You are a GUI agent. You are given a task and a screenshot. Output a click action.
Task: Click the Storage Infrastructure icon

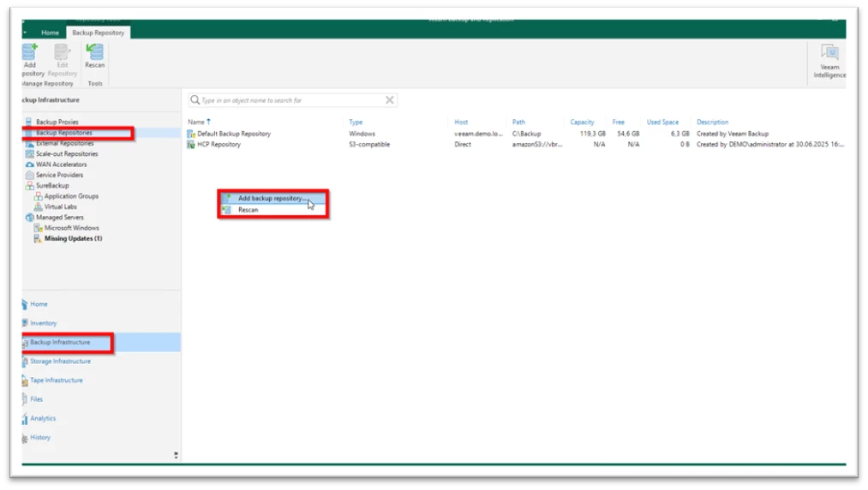click(25, 362)
